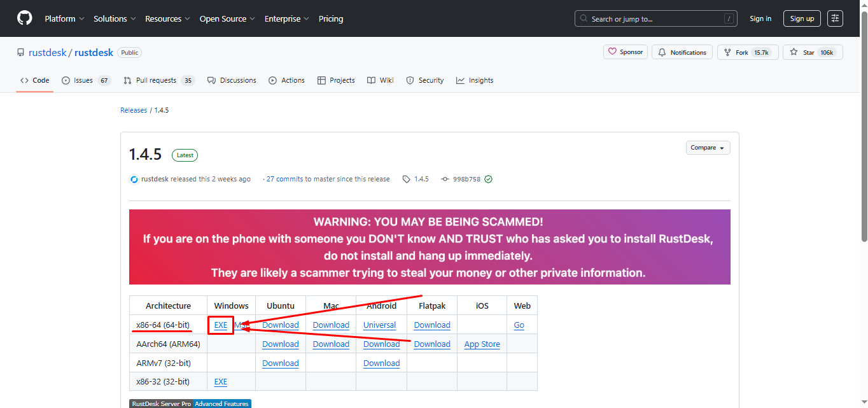
Task: Download Windows x86-64 EXE
Action: pyautogui.click(x=221, y=325)
